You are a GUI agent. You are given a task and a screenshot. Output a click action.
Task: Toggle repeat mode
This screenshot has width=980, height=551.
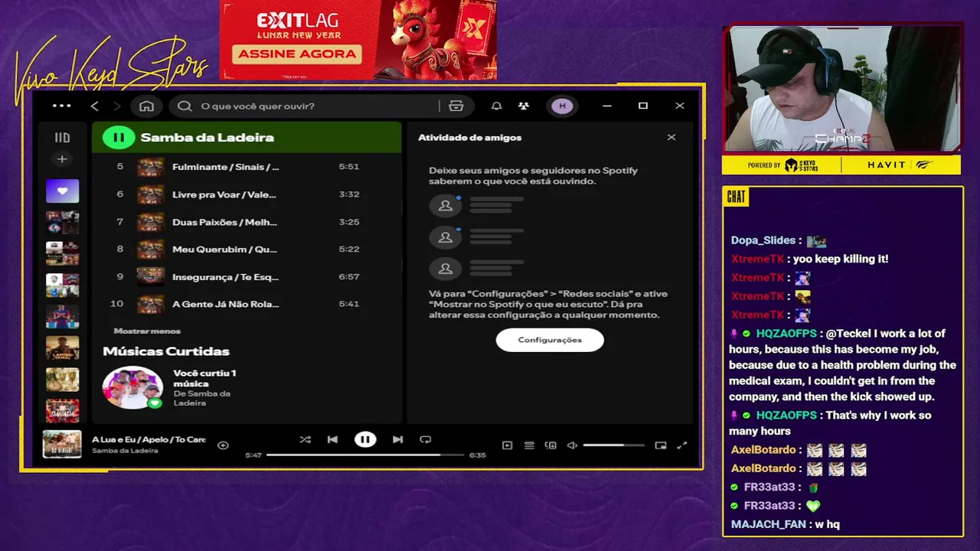426,439
